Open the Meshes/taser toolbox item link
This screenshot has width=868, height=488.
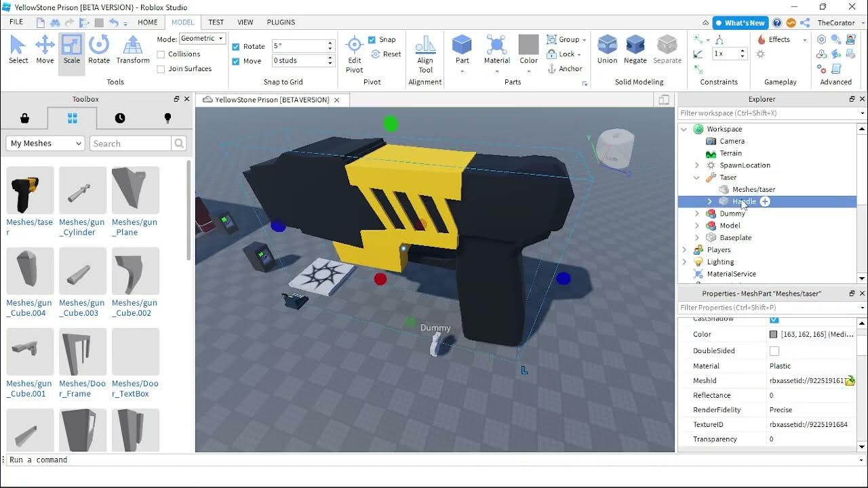[x=29, y=227]
